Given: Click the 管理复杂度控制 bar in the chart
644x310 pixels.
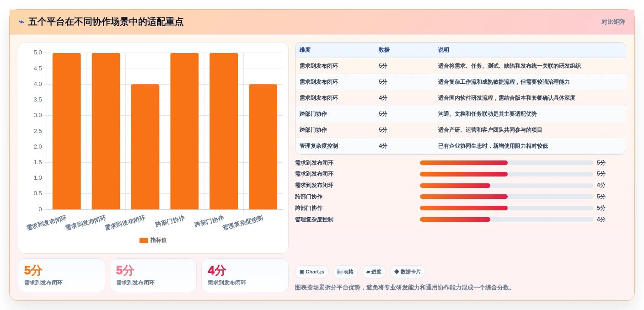Looking at the screenshot, I should click(x=263, y=147).
